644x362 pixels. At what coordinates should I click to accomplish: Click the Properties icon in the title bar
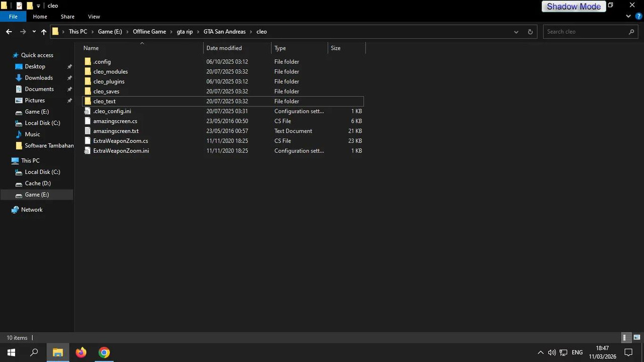pyautogui.click(x=20, y=6)
